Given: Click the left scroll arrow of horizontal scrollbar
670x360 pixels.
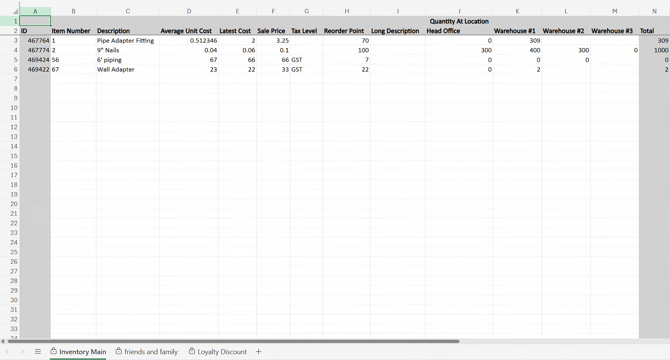Looking at the screenshot, I should pyautogui.click(x=3, y=341).
